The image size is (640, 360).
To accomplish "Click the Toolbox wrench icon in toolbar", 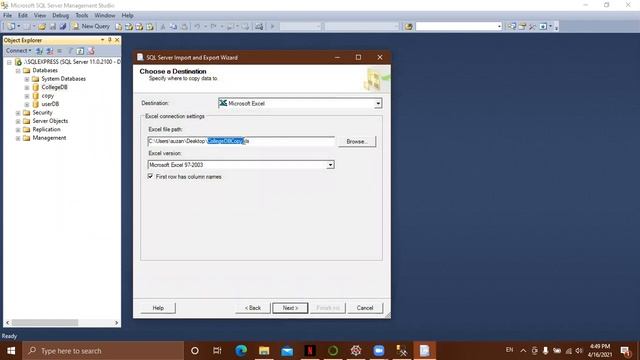I will click(532, 27).
